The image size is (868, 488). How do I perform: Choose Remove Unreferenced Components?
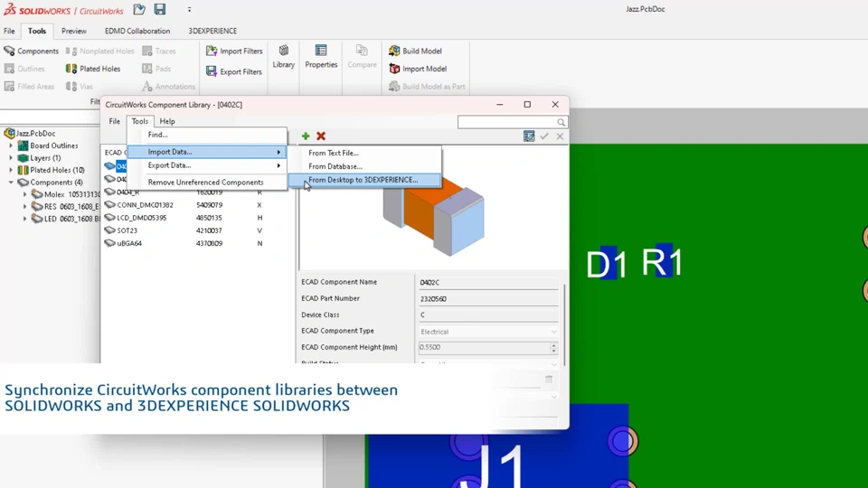point(207,182)
